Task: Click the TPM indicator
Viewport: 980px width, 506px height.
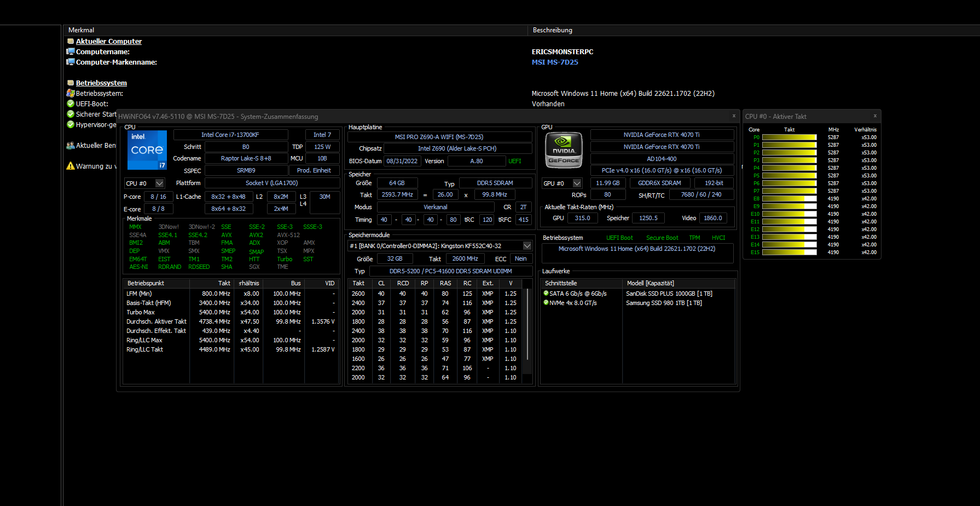Action: (694, 238)
